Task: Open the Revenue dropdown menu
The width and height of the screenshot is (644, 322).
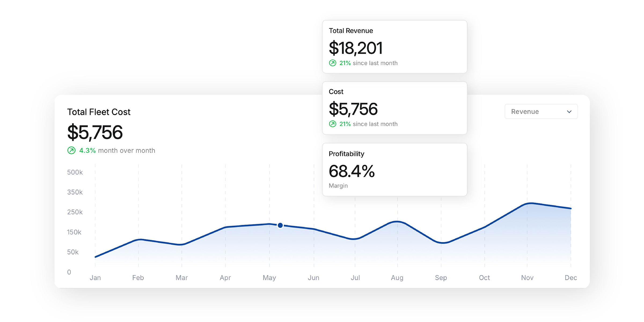Action: tap(541, 111)
